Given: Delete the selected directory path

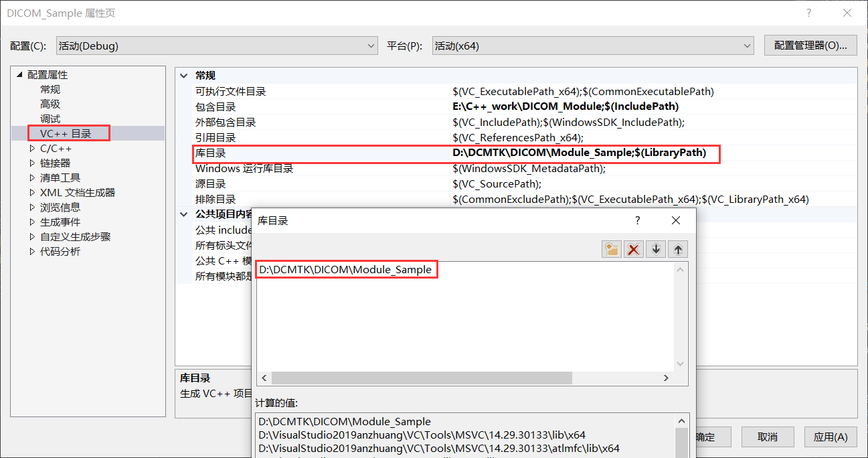Looking at the screenshot, I should [x=633, y=248].
